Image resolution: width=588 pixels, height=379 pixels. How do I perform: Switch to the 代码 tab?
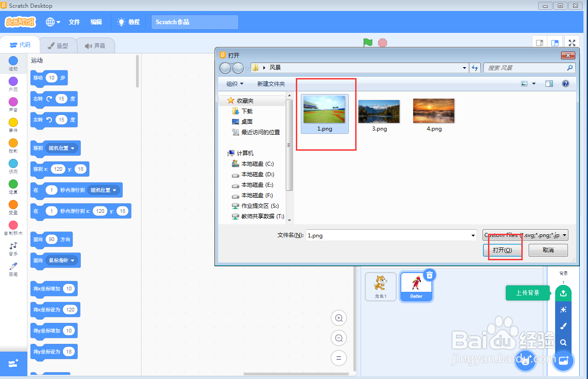pos(20,45)
